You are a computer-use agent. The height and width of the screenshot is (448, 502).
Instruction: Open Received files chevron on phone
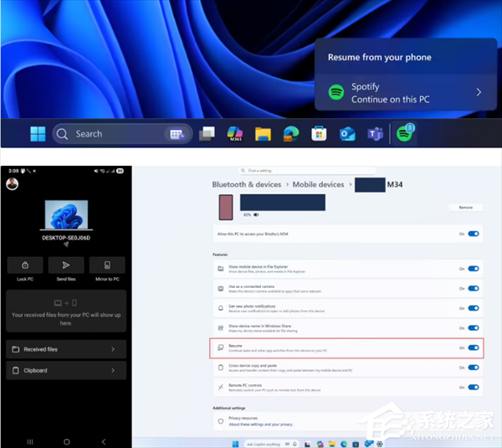[113, 349]
